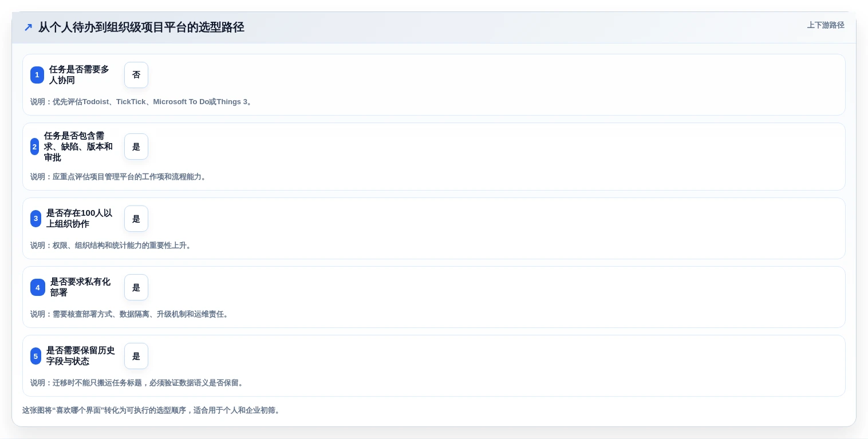Click the note mentioning Todoist and TickTick
This screenshot has height=439, width=868.
tap(142, 102)
